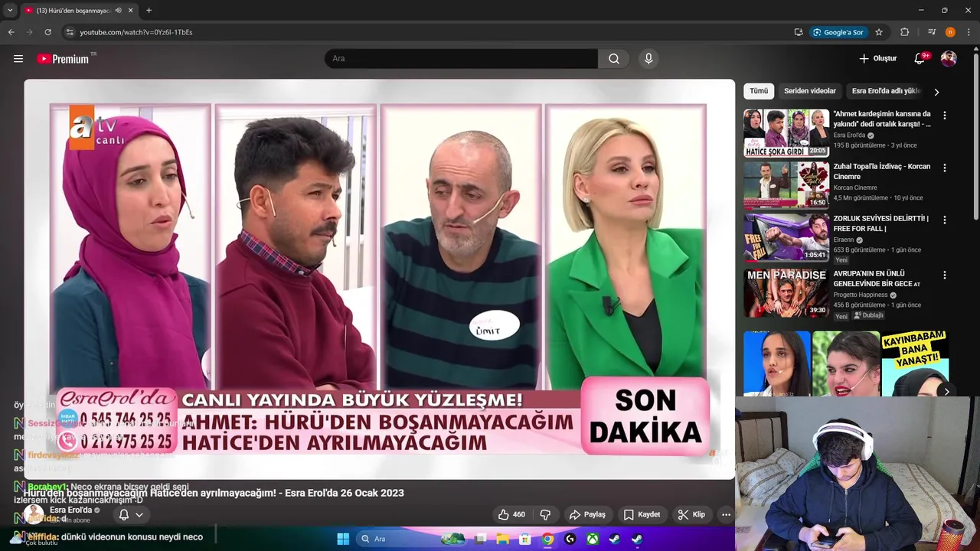
Task: Open Microsoft Store from taskbar
Action: (x=525, y=539)
